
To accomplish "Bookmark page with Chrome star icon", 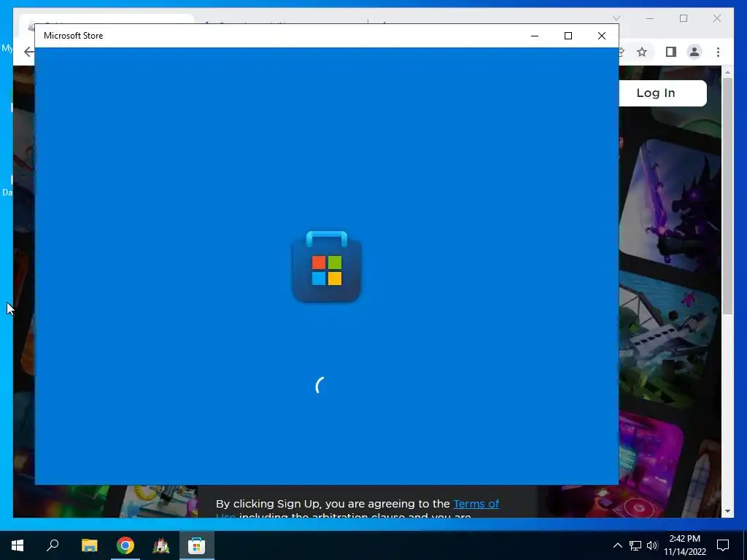I will click(x=642, y=52).
